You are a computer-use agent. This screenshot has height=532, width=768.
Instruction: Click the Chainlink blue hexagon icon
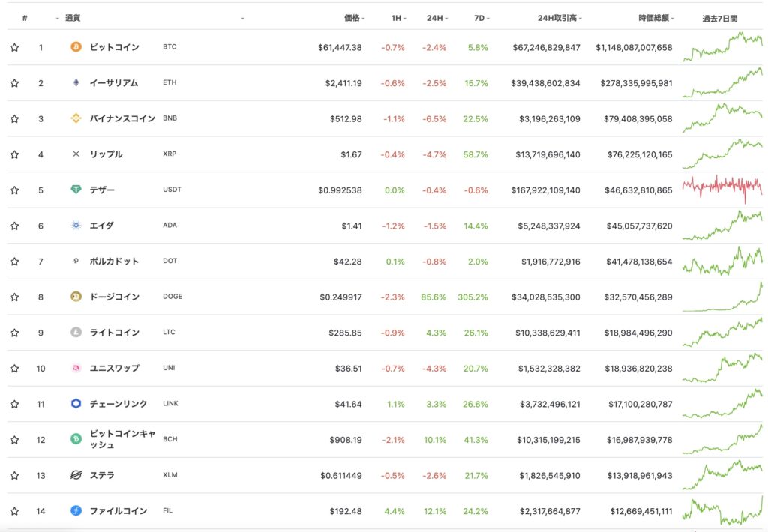[76, 404]
